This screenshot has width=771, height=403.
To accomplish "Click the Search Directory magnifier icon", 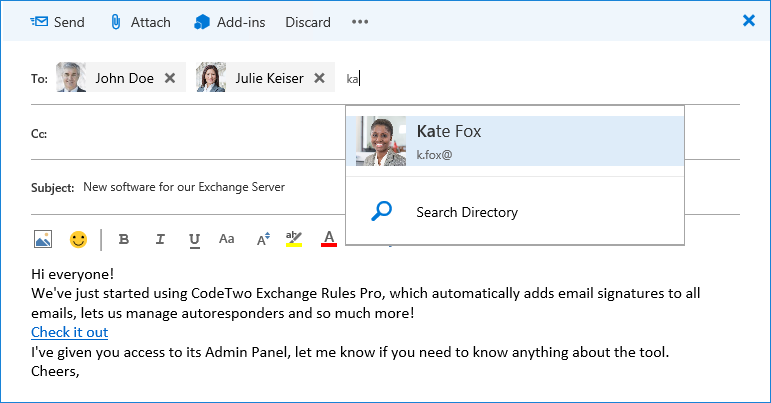I will (x=381, y=211).
